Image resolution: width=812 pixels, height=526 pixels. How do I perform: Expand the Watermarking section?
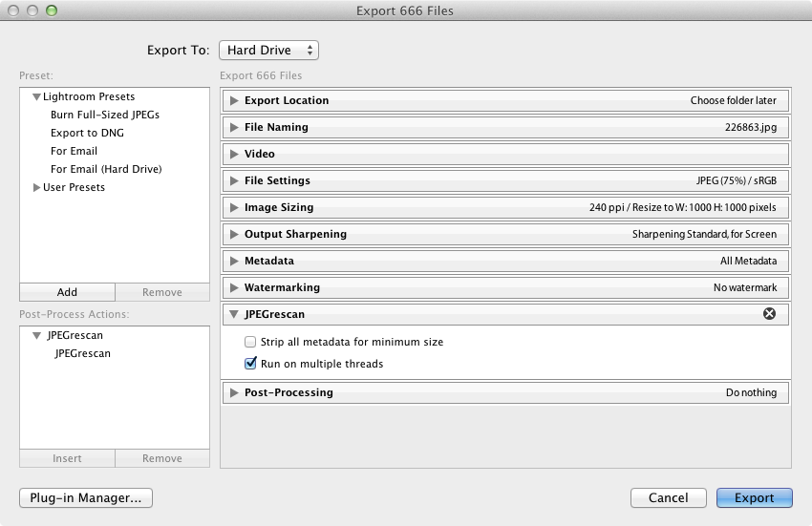pyautogui.click(x=234, y=287)
